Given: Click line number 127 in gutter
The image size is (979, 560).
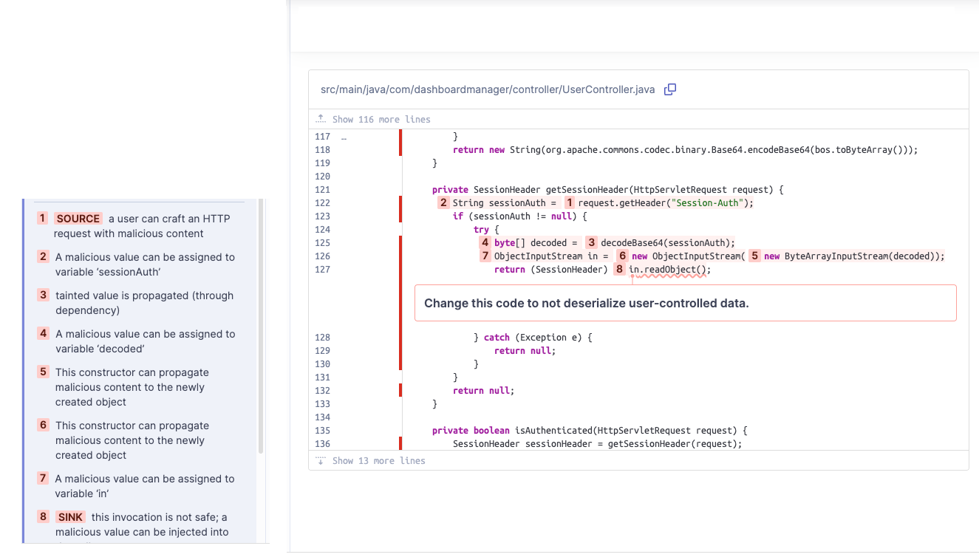Looking at the screenshot, I should 322,269.
